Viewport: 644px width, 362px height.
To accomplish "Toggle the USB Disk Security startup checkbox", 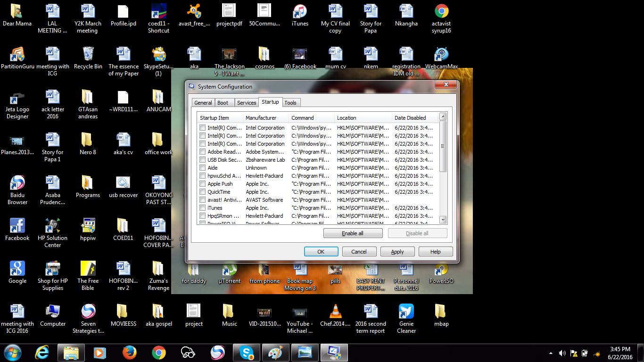I will (202, 160).
